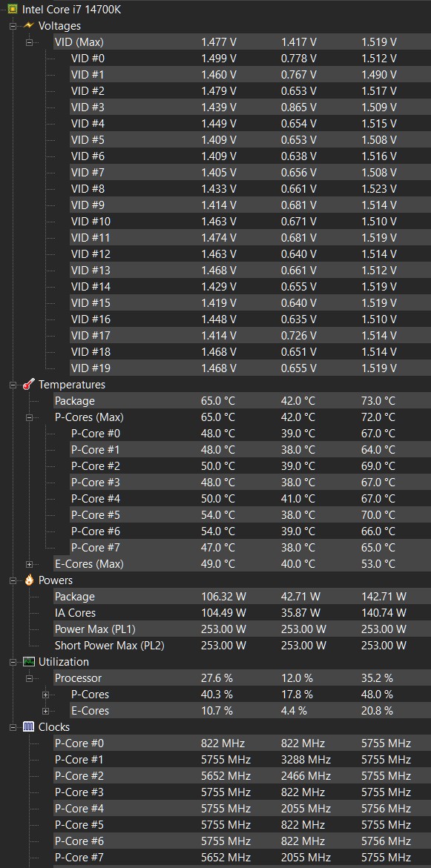Click the Voltages lightning bolt icon
Image resolution: width=431 pixels, height=868 pixels.
29,25
